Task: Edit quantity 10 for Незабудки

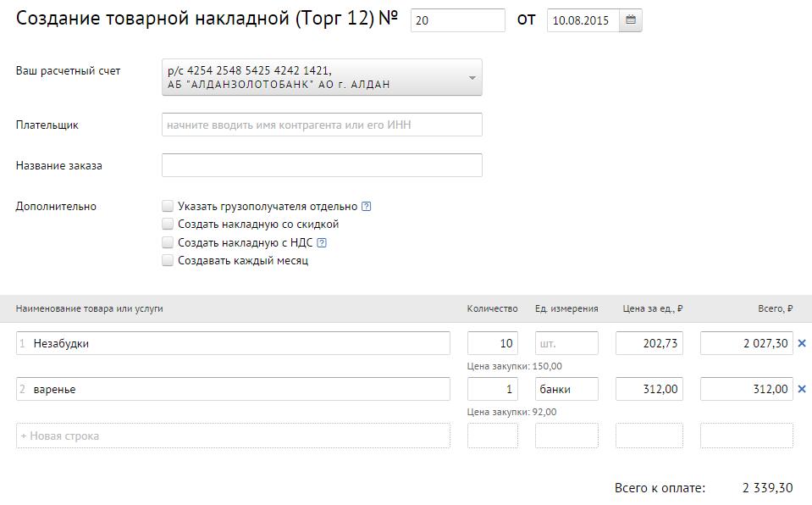Action: [493, 343]
